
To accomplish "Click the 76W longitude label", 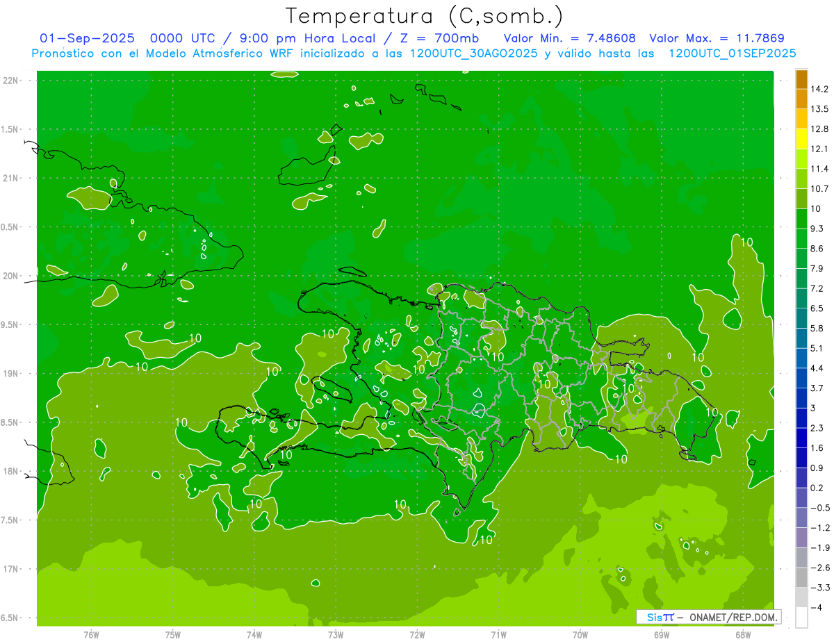I will [91, 634].
